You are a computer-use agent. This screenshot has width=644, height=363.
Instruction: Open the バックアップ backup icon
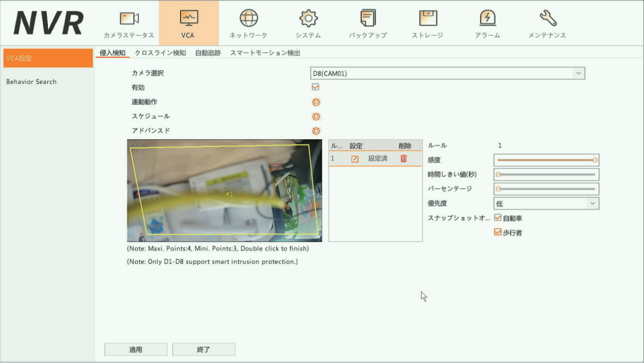(368, 19)
